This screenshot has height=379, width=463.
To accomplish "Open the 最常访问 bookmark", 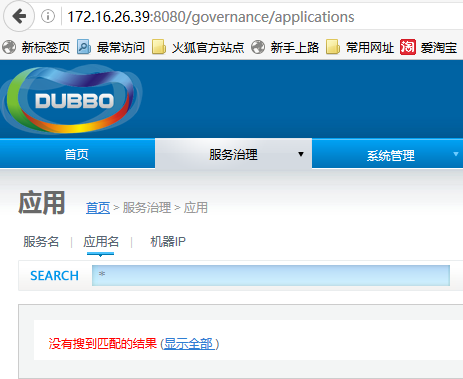I will pos(111,47).
